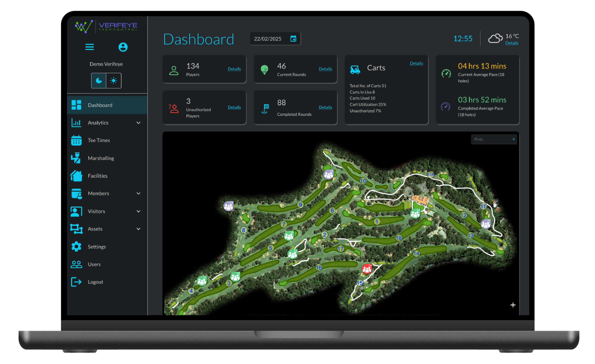Switch to light mode sun toggle
This screenshot has width=595, height=364.
(114, 81)
